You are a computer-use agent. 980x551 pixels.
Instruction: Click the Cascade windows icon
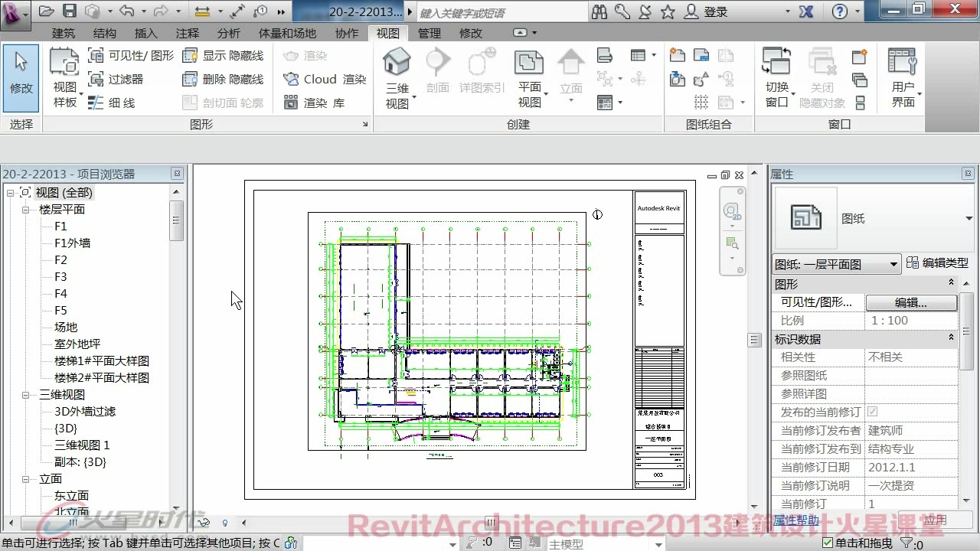click(859, 80)
